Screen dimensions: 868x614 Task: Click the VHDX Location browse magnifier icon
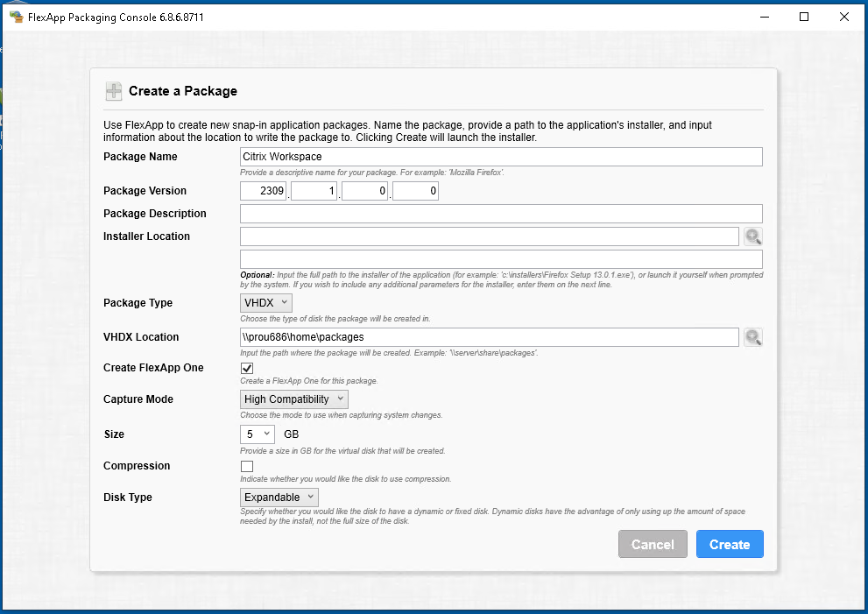[752, 337]
